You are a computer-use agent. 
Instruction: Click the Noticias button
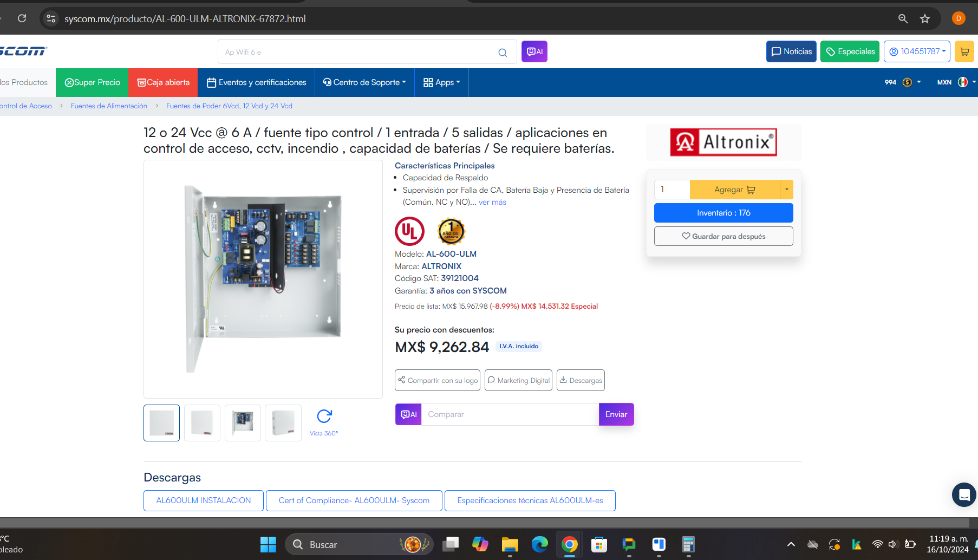tap(791, 51)
